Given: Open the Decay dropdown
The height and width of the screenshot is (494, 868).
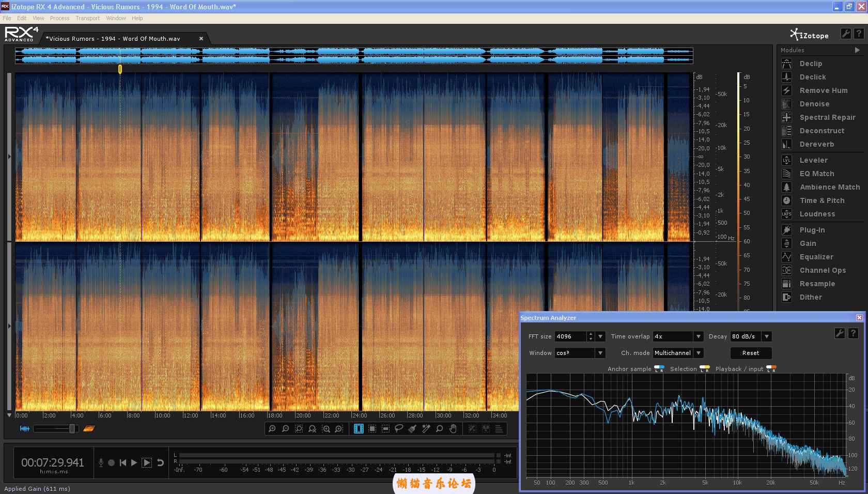Looking at the screenshot, I should tap(767, 336).
